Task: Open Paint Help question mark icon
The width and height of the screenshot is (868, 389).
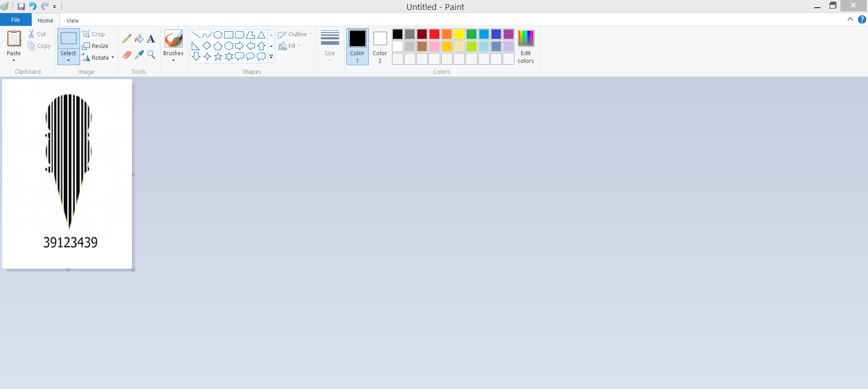Action: click(862, 19)
